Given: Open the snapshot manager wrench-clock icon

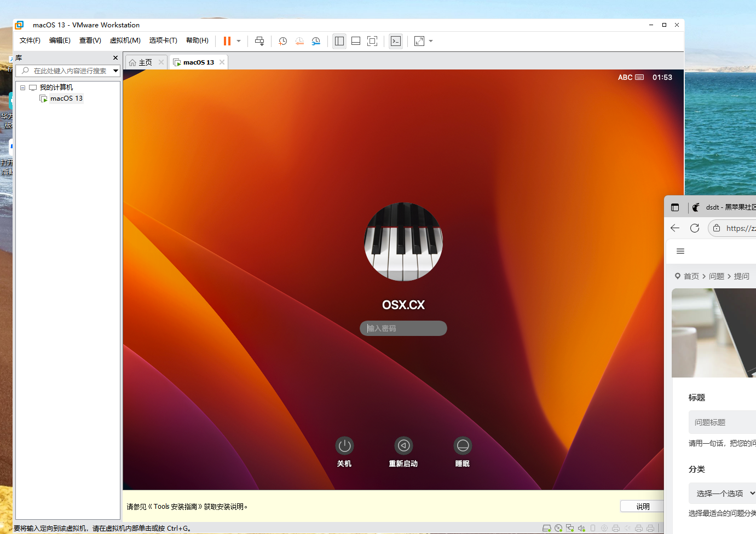Looking at the screenshot, I should tap(316, 41).
